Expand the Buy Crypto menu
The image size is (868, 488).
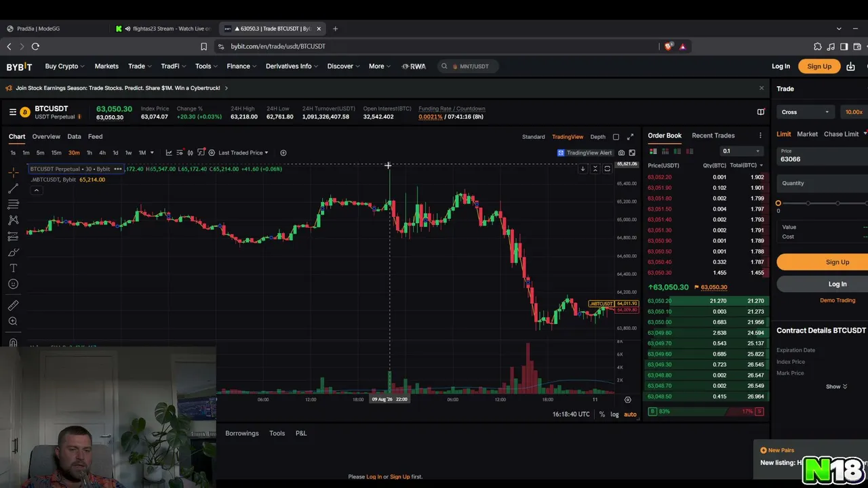64,66
